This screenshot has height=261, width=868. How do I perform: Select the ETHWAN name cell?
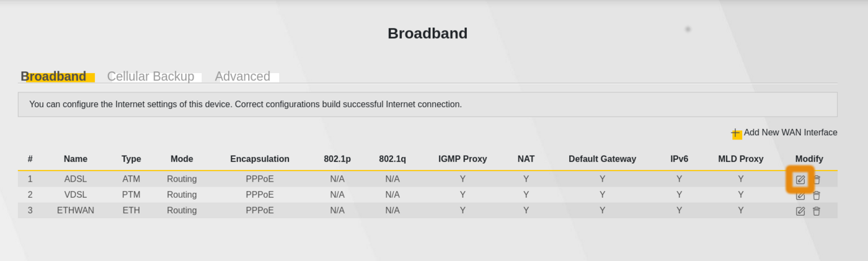click(x=75, y=210)
